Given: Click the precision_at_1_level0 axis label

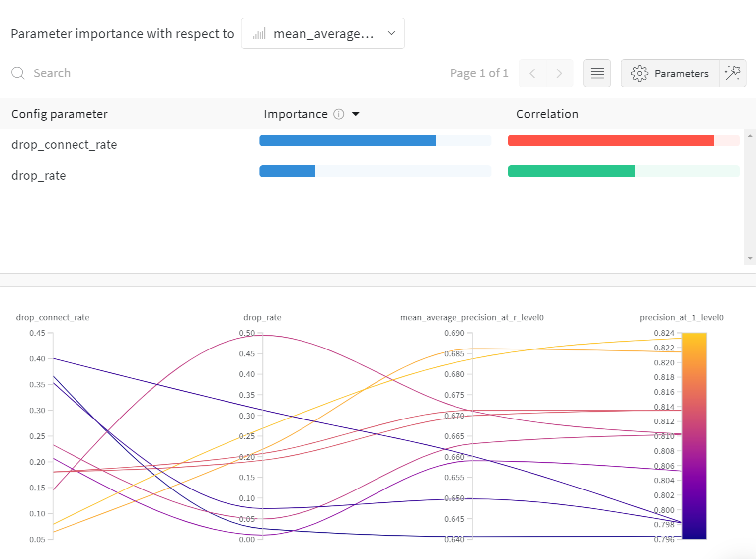Looking at the screenshot, I should (681, 317).
